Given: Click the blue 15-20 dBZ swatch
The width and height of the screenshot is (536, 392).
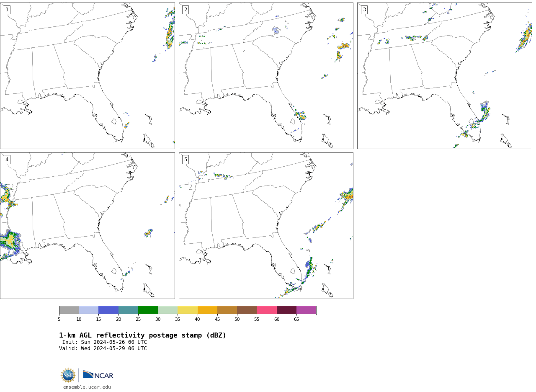Looking at the screenshot, I should point(108,310).
